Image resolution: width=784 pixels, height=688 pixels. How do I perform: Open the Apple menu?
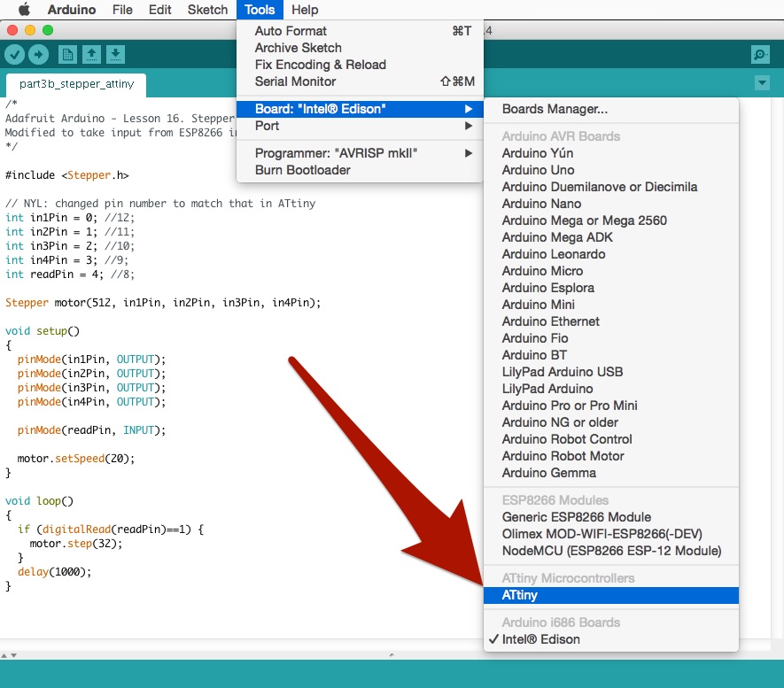[x=24, y=10]
